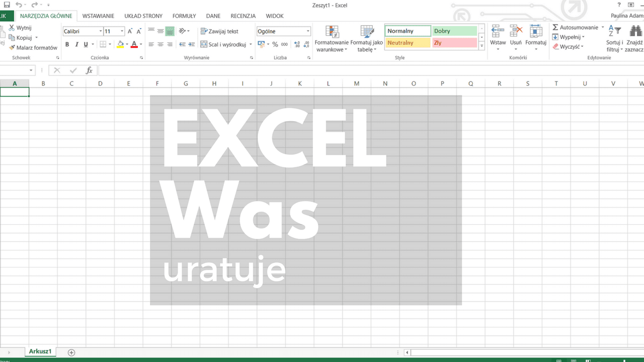Increase font size with larger A icon

(x=130, y=31)
